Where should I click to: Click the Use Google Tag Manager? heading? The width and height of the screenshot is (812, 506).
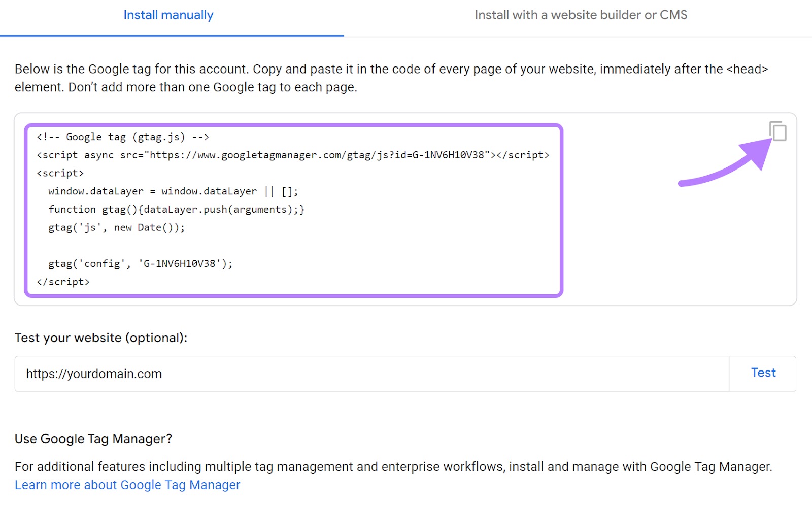[x=93, y=439]
